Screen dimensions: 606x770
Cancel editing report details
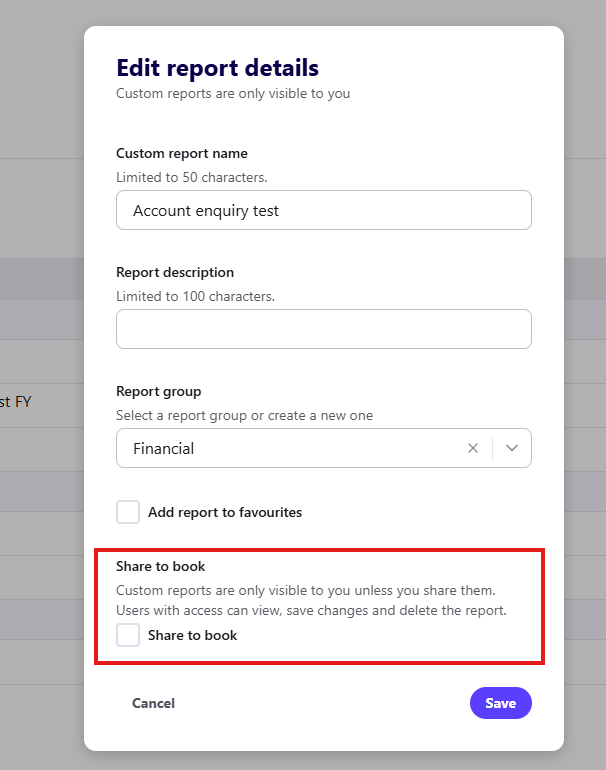tap(153, 703)
